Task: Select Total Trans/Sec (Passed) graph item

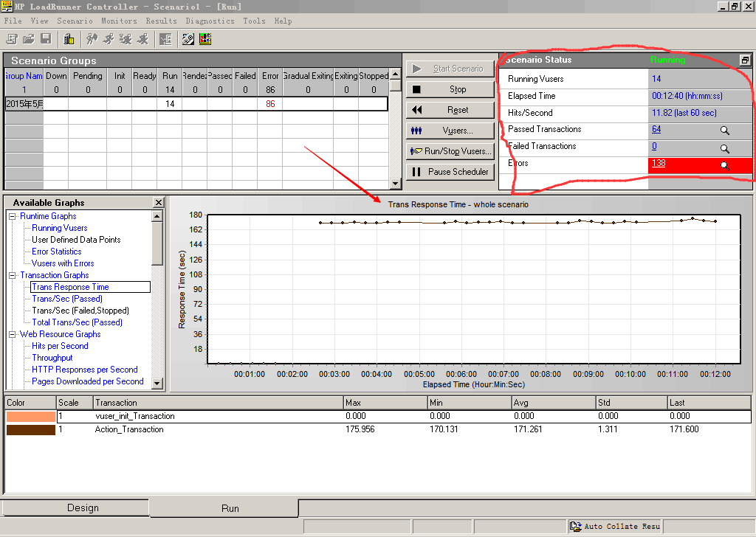Action: pyautogui.click(x=77, y=322)
